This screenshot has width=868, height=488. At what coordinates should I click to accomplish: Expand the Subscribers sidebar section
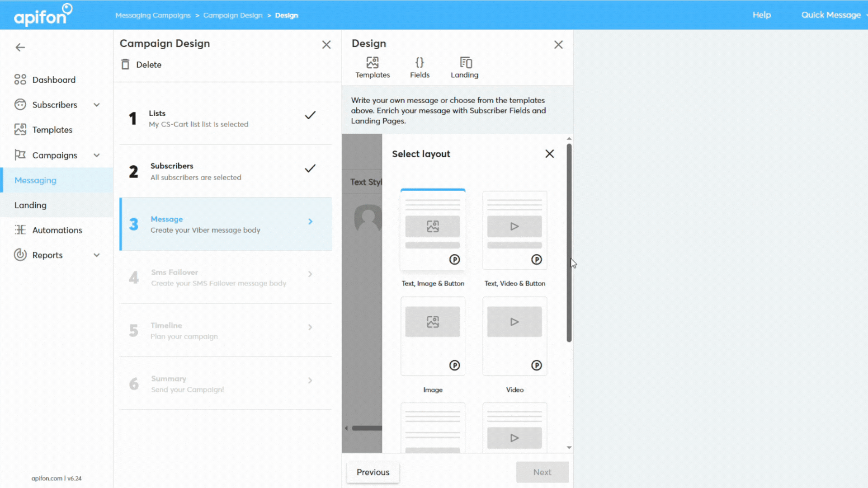pyautogui.click(x=97, y=104)
